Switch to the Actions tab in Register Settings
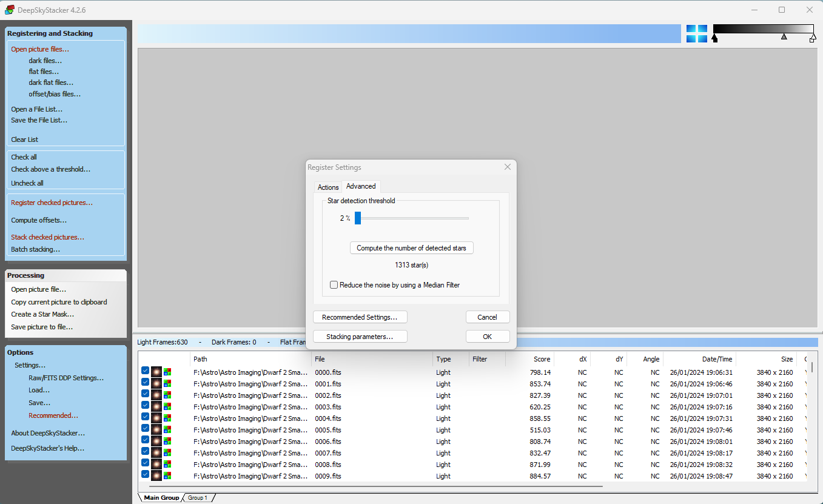The width and height of the screenshot is (823, 504). tap(328, 187)
